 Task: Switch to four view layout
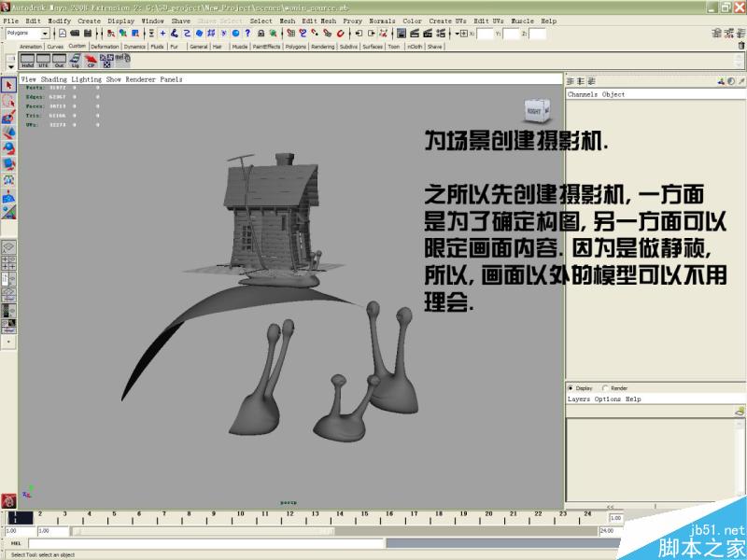[8, 263]
